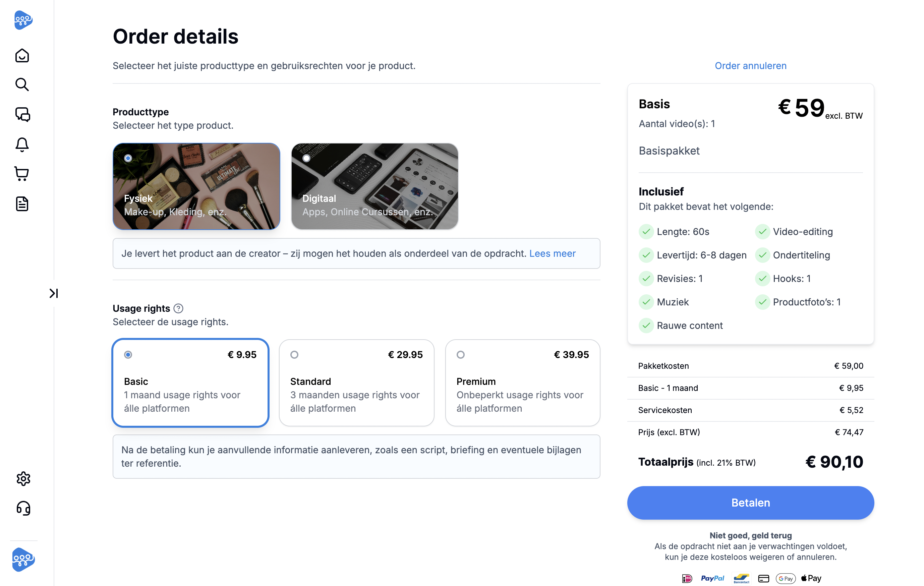Open the Lees meer link

click(x=552, y=253)
